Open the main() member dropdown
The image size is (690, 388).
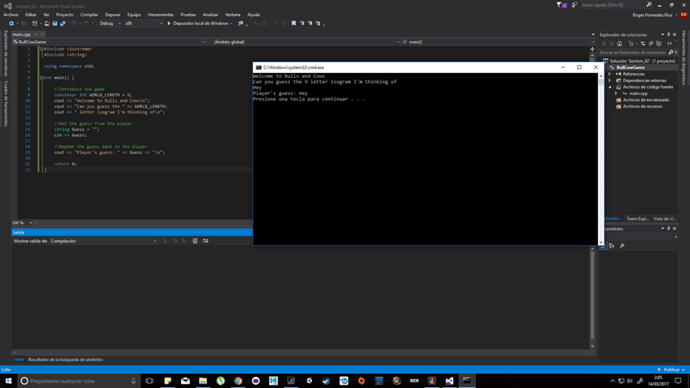(x=498, y=42)
